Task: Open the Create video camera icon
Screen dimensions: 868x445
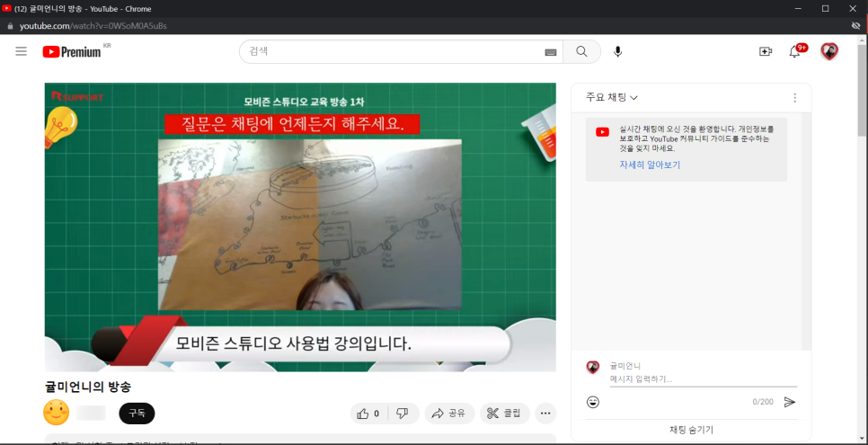Action: click(765, 51)
